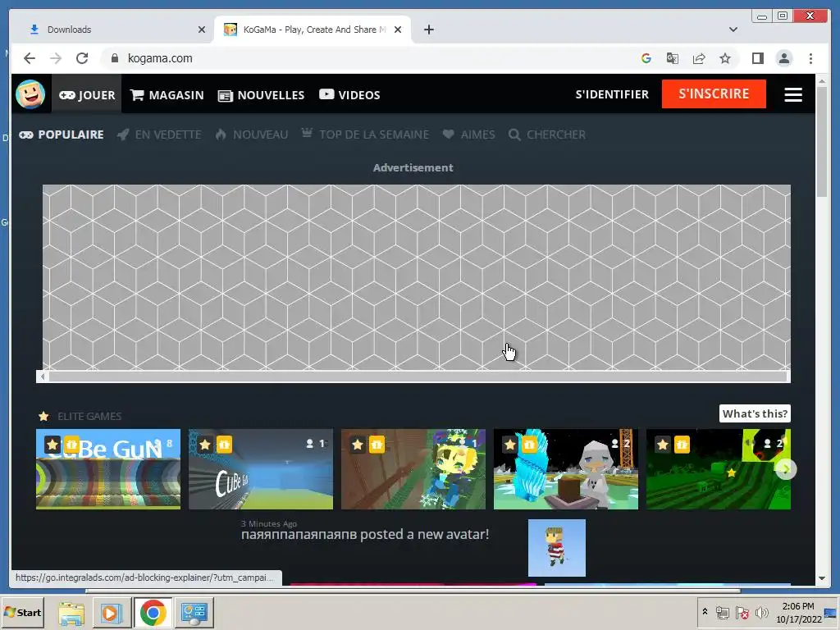Open media player from taskbar
The image size is (840, 630).
(x=112, y=612)
